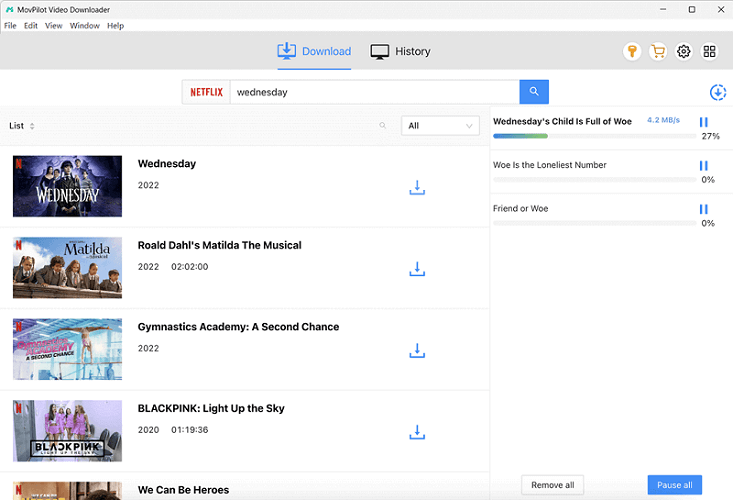Click the Matilda The Musical thumbnail
Image resolution: width=733 pixels, height=500 pixels.
67,268
